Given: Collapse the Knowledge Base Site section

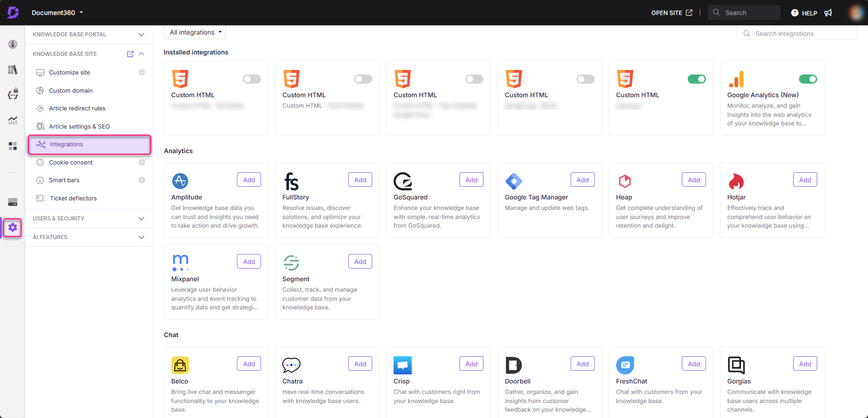Looking at the screenshot, I should click(x=141, y=54).
